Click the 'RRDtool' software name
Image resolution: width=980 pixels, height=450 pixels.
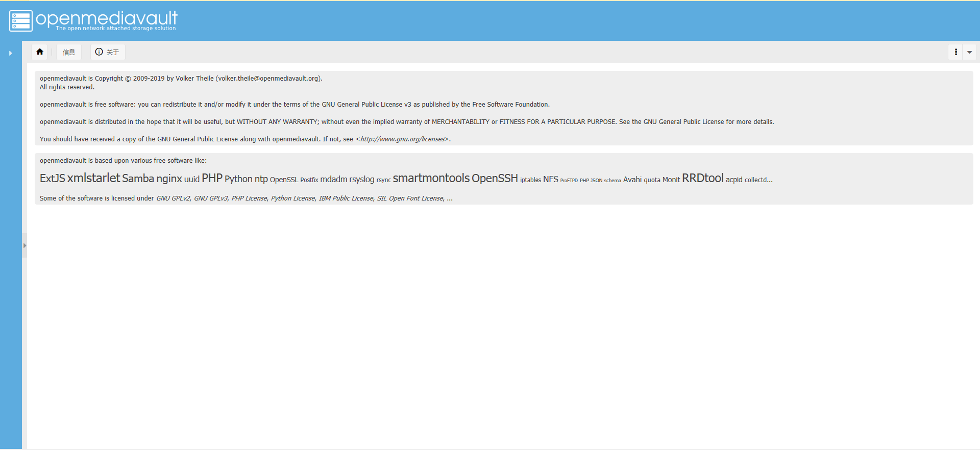point(702,178)
